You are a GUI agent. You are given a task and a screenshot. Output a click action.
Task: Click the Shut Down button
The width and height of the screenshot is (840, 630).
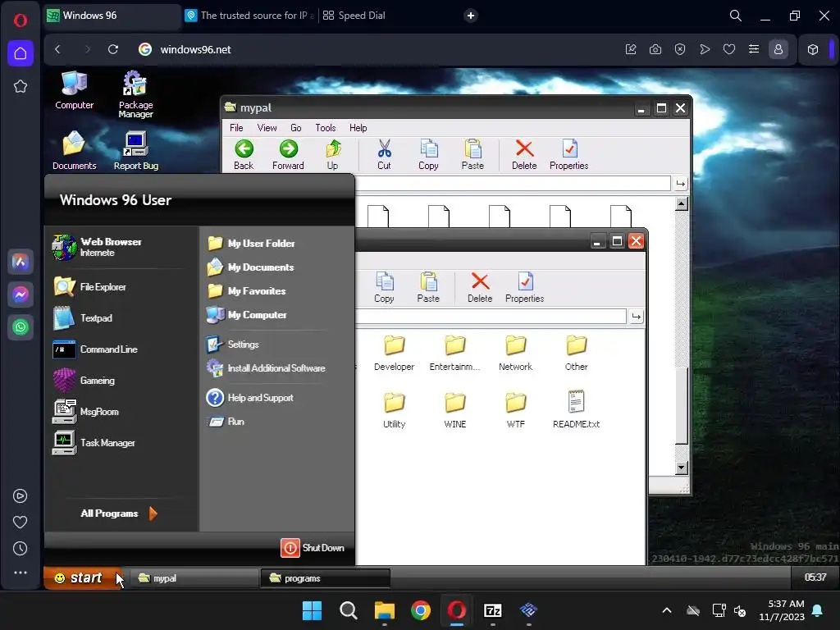coord(313,547)
